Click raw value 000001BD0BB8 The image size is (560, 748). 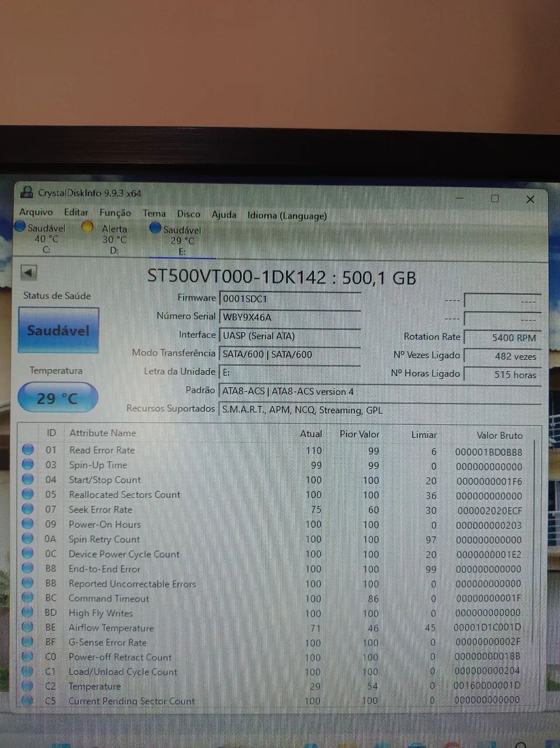pos(489,452)
